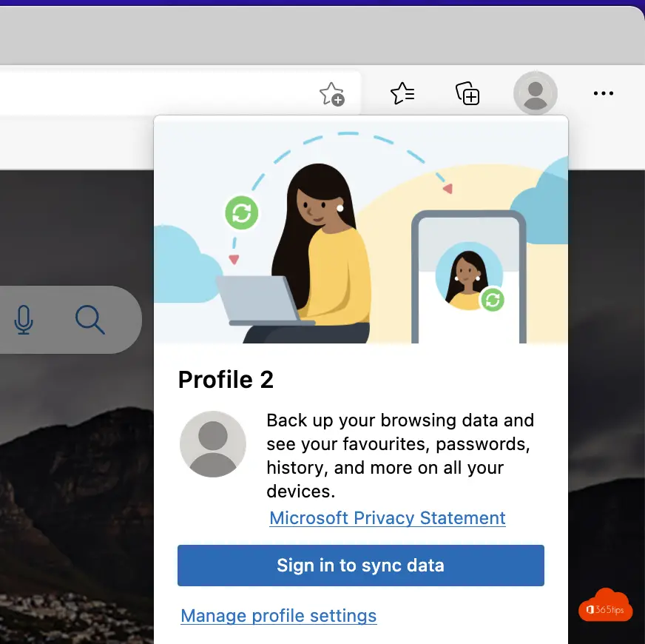Click the magnifier search icon
The image size is (645, 644).
point(90,320)
